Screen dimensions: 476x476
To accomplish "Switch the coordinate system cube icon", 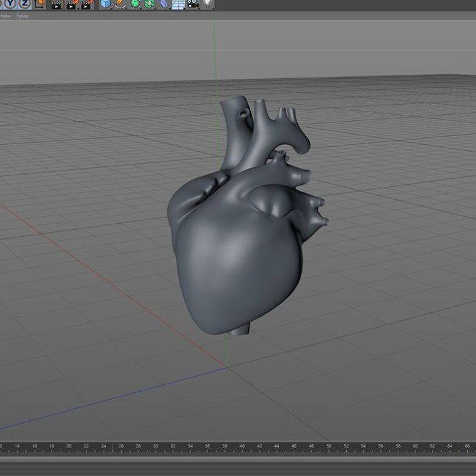I will click(x=40, y=3).
